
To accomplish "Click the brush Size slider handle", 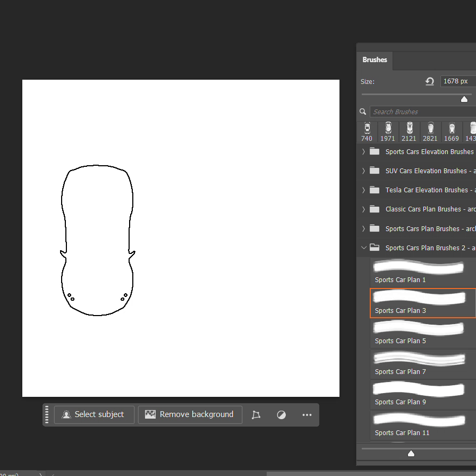I will tap(464, 99).
